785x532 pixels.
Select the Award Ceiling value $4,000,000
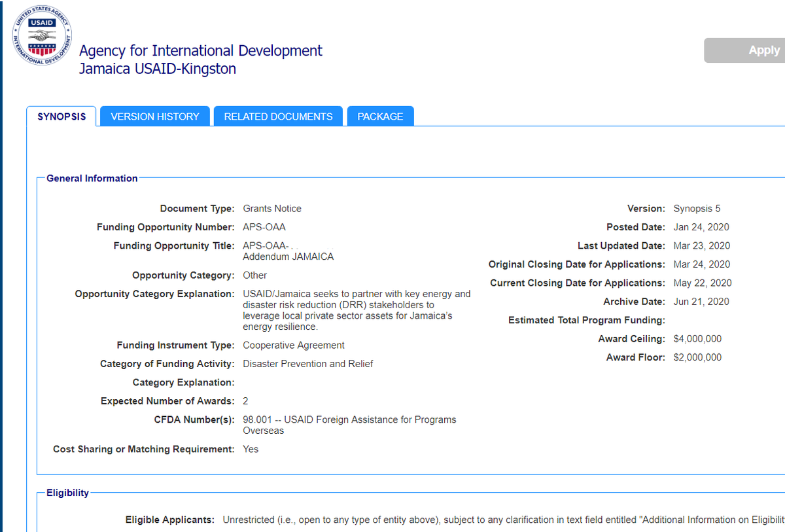click(x=697, y=339)
